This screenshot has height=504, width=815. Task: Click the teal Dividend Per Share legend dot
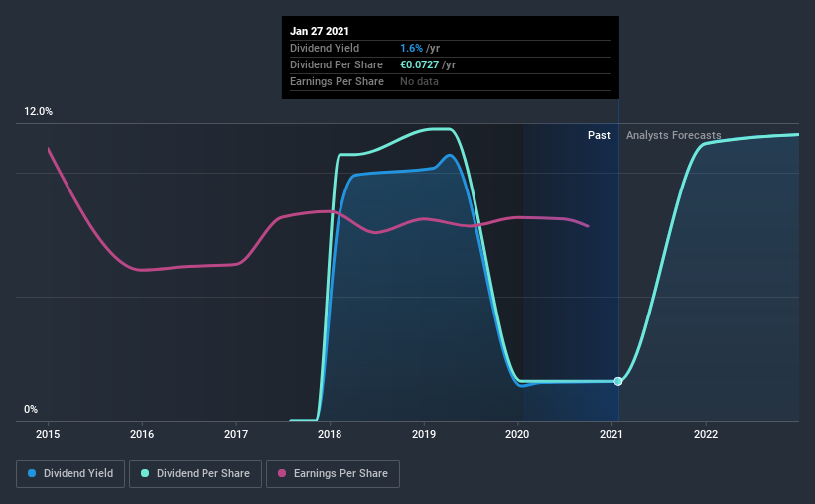tap(145, 473)
